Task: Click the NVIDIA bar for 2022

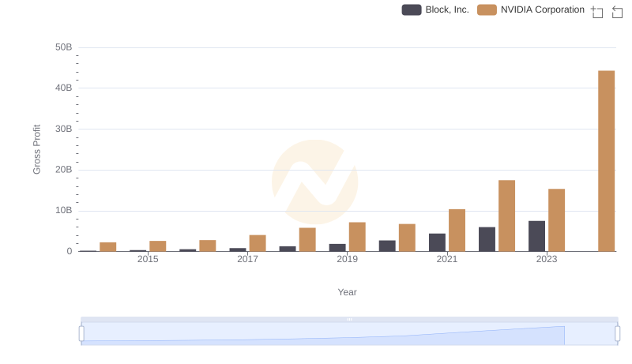Action: coord(506,216)
